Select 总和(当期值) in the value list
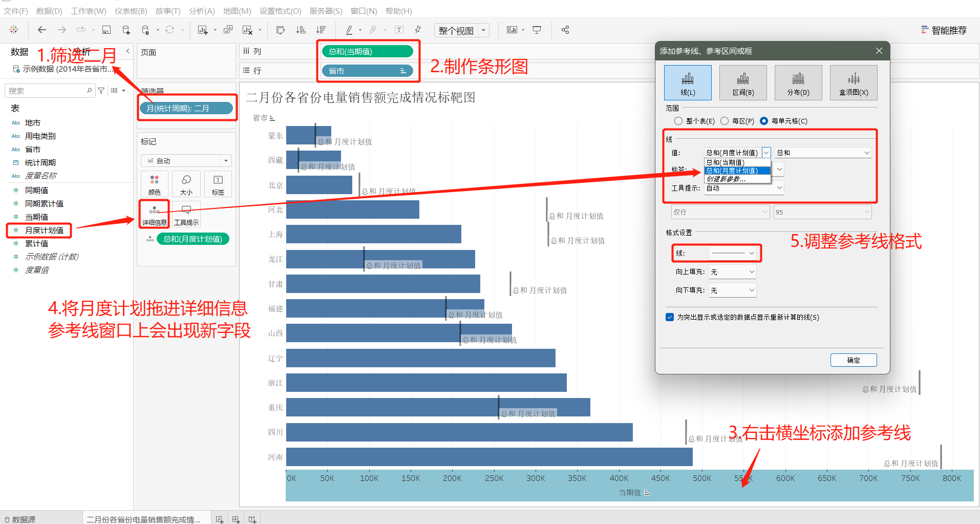The image size is (980, 524). click(737, 162)
